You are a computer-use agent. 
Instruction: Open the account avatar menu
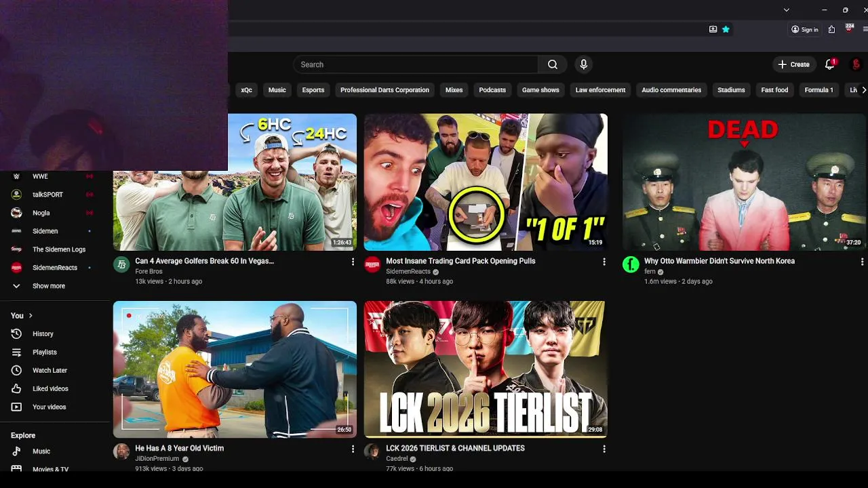pos(856,64)
